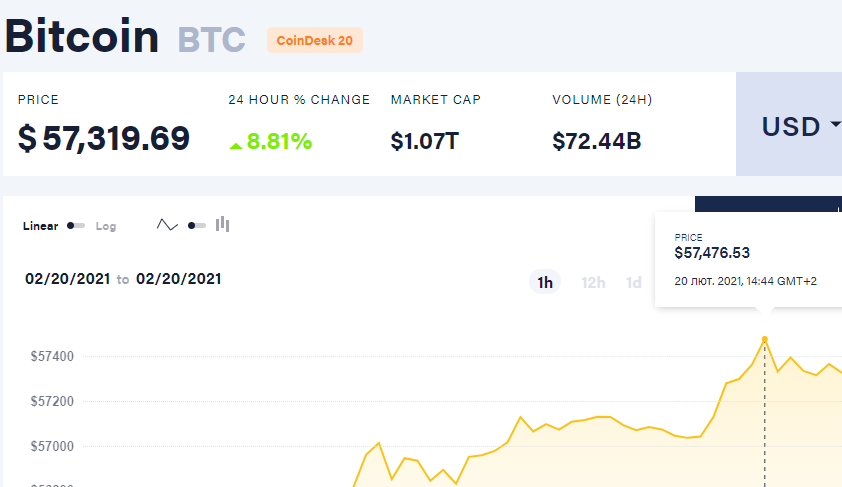This screenshot has width=842, height=487.
Task: Open the USD currency dropdown
Action: (789, 126)
